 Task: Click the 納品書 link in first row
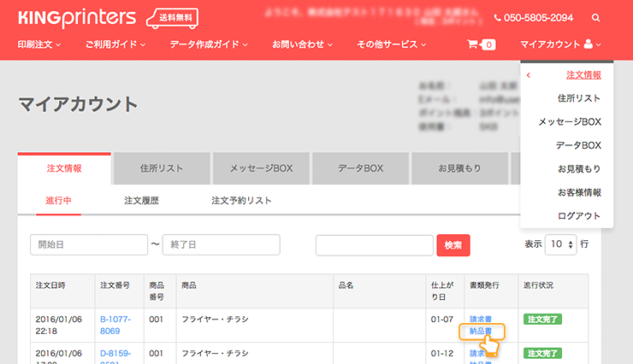coord(481,331)
